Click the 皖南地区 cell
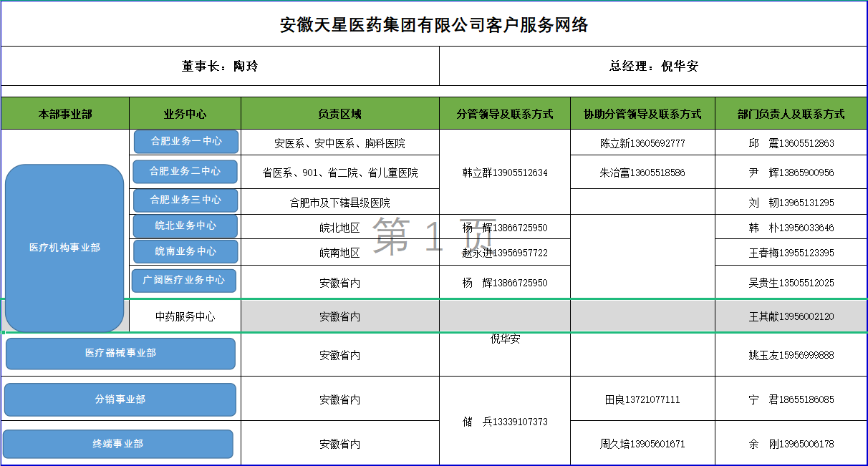Image resolution: width=868 pixels, height=466 pixels. (340, 253)
